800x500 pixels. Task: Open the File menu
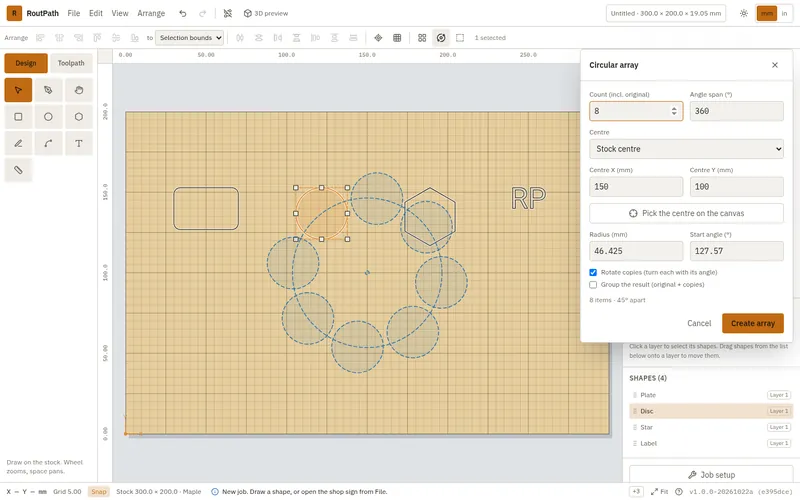[74, 13]
